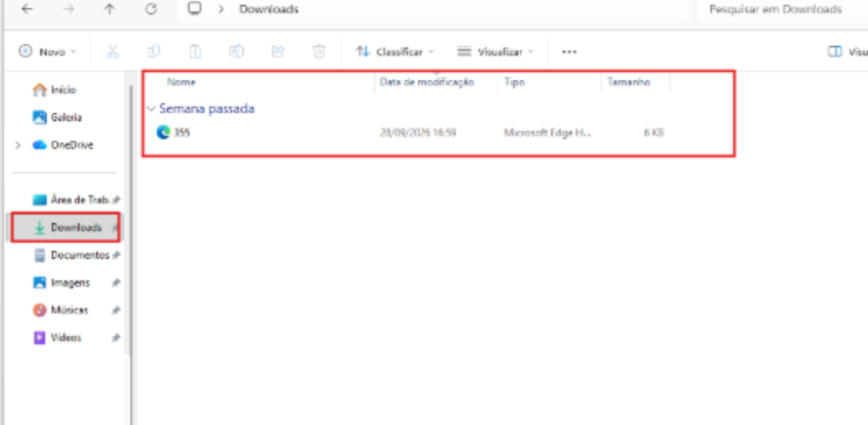Click the computer icon in the address bar
The width and height of the screenshot is (868, 425).
[x=195, y=9]
